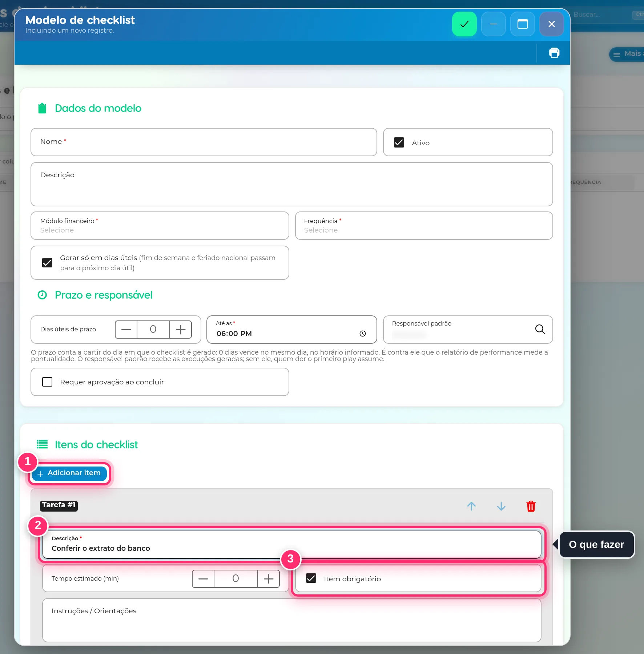The image size is (644, 654).
Task: Click the Responsável padrão field
Action: click(468, 330)
